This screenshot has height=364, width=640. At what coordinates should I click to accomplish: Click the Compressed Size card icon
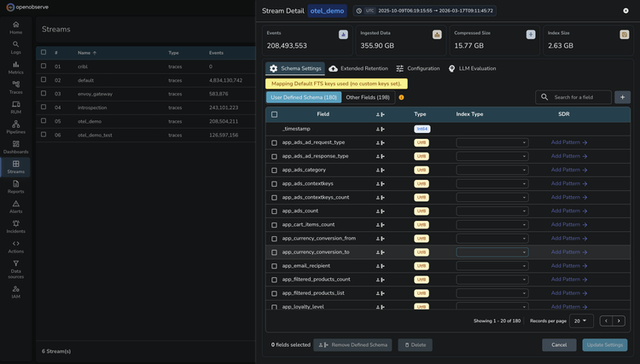(531, 35)
